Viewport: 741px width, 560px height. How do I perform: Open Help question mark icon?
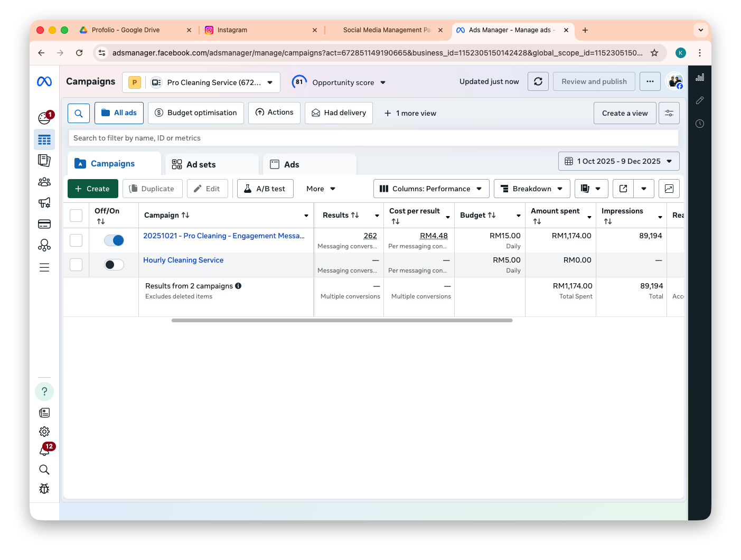pyautogui.click(x=44, y=391)
